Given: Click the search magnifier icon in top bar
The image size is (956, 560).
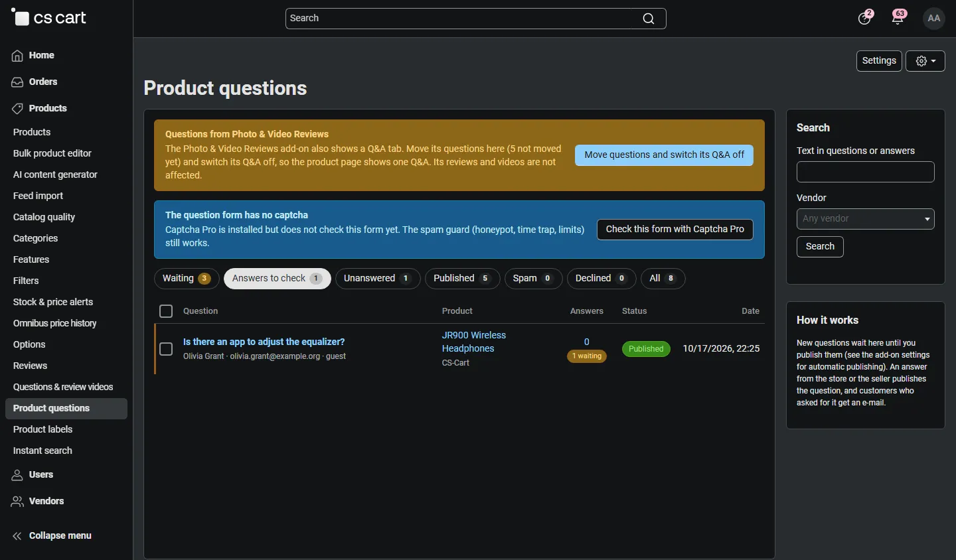Looking at the screenshot, I should click(649, 19).
